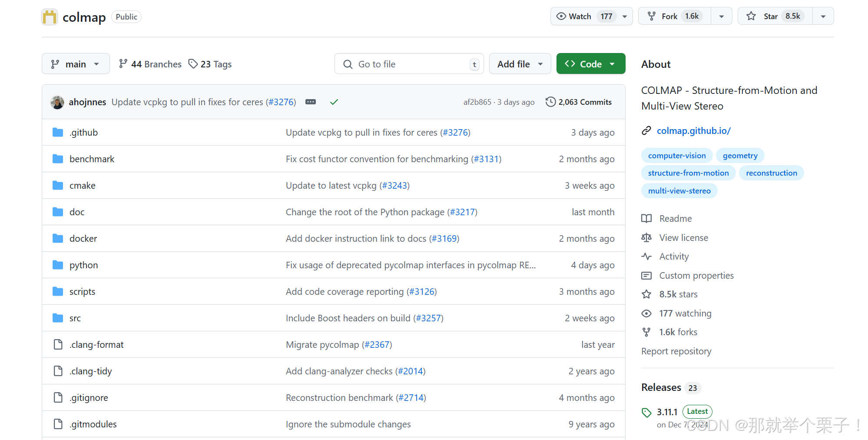This screenshot has height=440, width=868.
Task: Open the main branch selector dropdown
Action: tap(76, 64)
